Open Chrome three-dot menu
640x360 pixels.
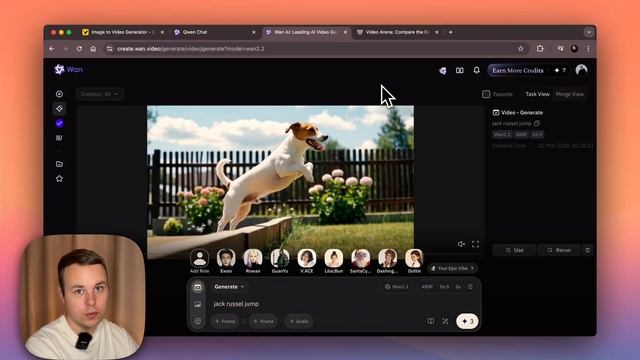coord(588,49)
